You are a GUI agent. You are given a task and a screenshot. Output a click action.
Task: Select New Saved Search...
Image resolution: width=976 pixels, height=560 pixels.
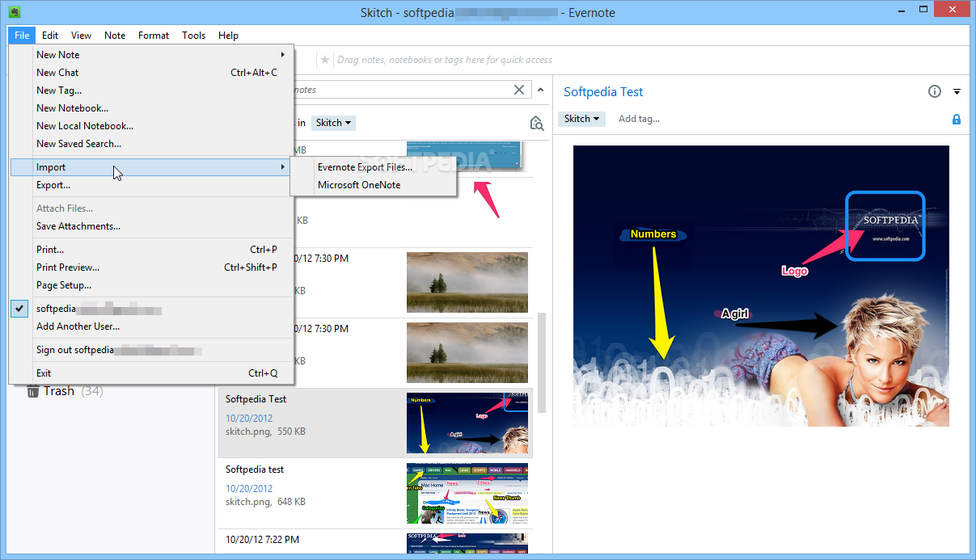point(152,144)
